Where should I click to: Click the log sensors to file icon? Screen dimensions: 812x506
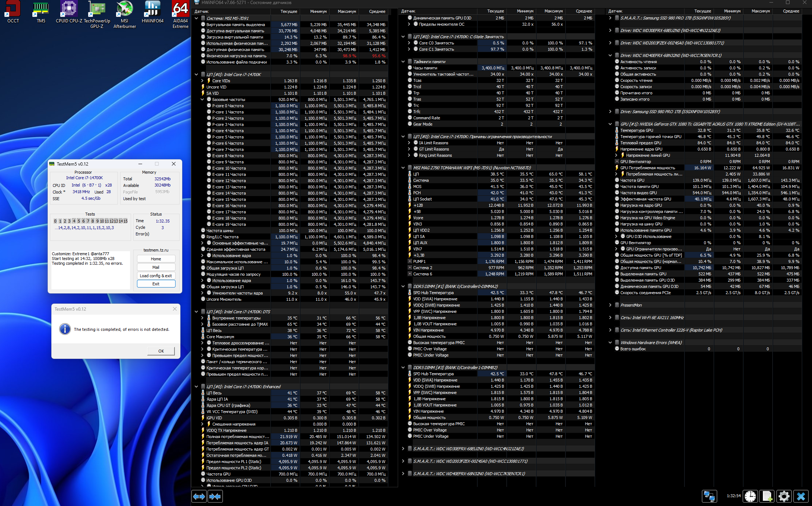click(x=767, y=496)
